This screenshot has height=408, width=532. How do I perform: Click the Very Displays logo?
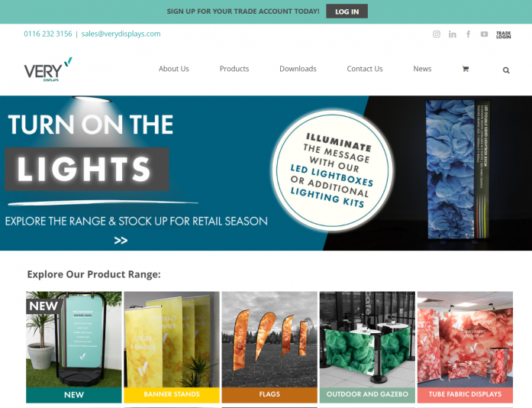48,70
